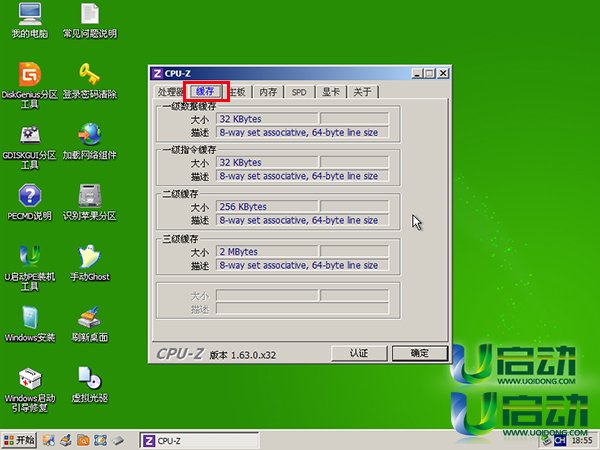The width and height of the screenshot is (600, 450).
Task: Click the 三级缓存 2 MBytes size field
Action: coord(267,252)
